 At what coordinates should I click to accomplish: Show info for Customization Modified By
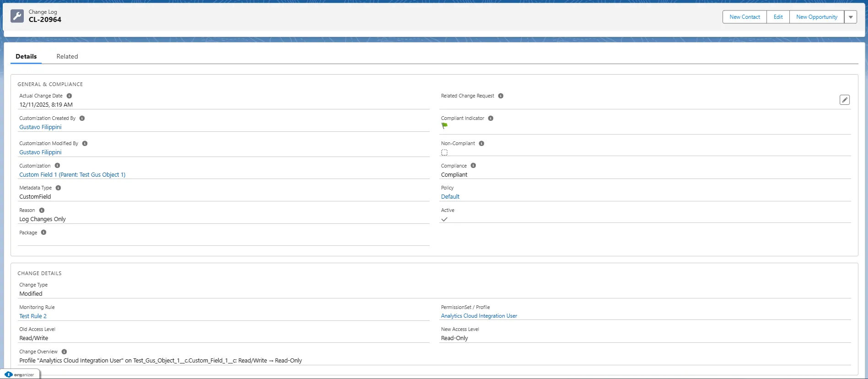click(85, 143)
